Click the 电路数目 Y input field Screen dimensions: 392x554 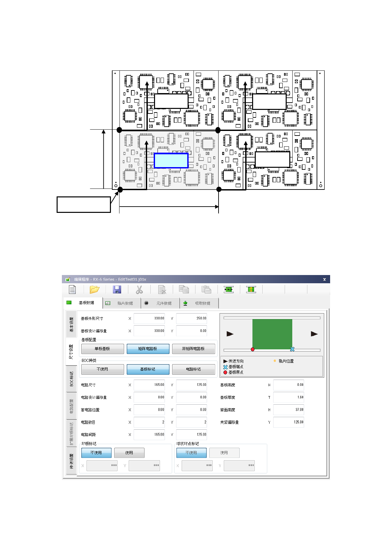point(192,422)
